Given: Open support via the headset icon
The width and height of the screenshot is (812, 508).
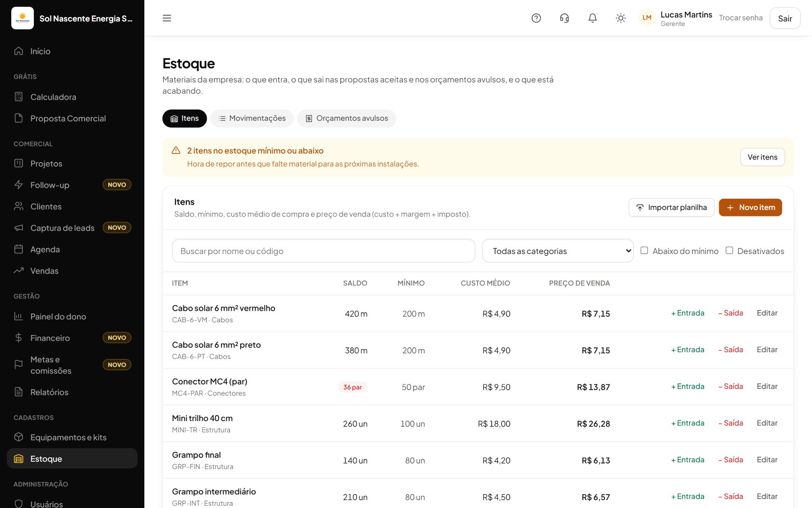Looking at the screenshot, I should [564, 18].
